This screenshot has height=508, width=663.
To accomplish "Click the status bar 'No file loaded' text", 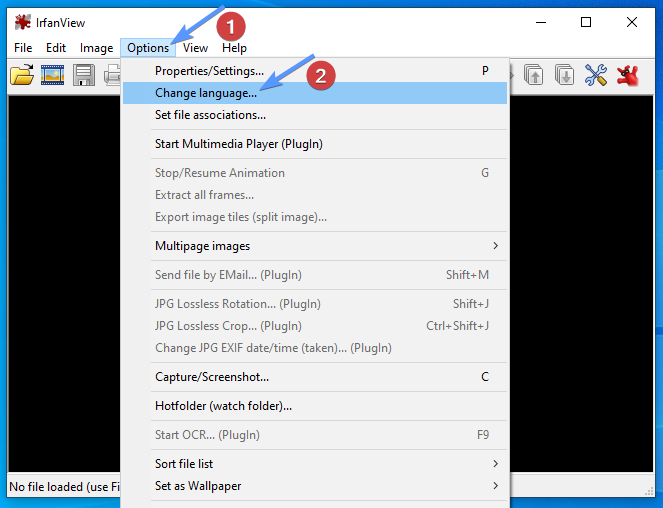I will pyautogui.click(x=64, y=487).
